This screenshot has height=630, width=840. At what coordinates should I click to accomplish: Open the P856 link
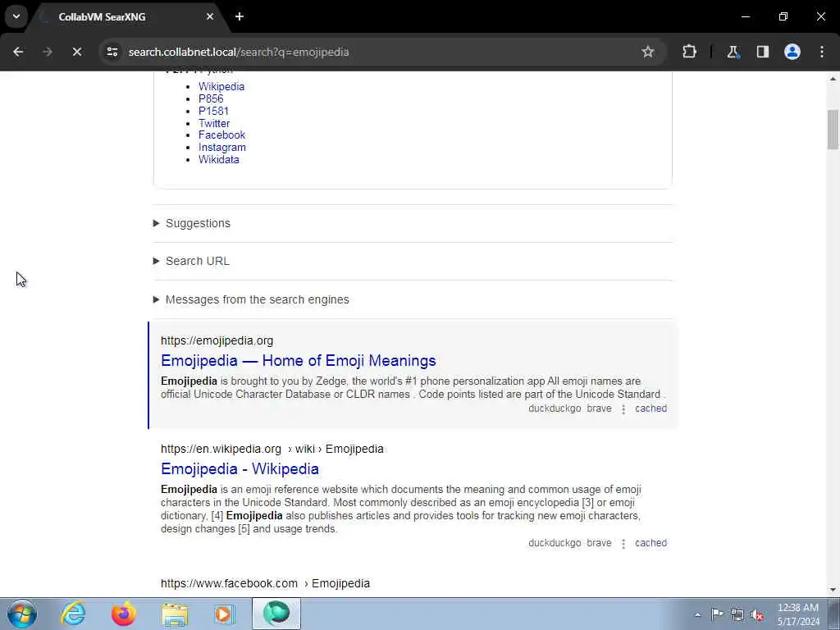tap(211, 98)
